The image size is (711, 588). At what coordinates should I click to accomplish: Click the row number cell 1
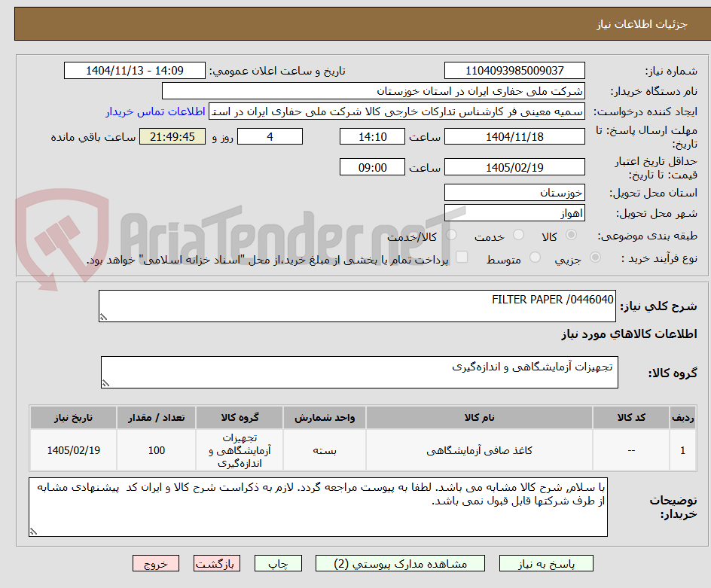click(x=683, y=450)
